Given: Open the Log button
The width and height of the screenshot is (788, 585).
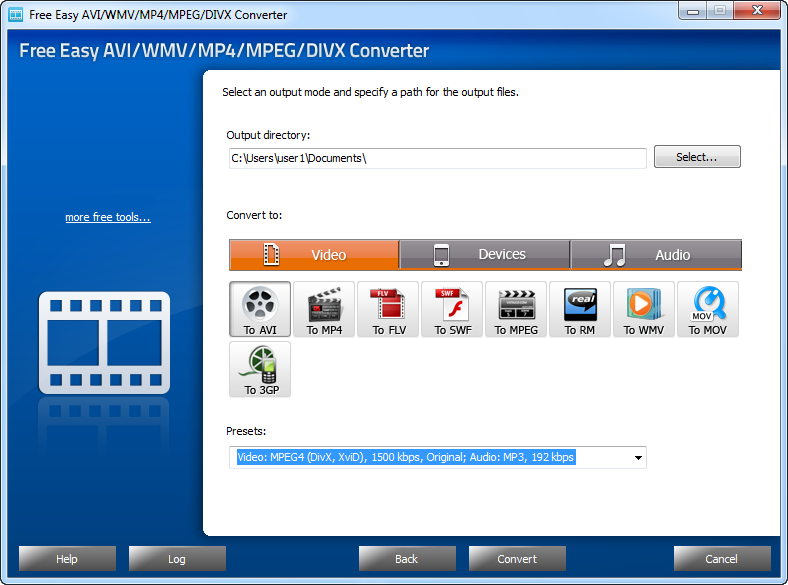Looking at the screenshot, I should coord(177,558).
